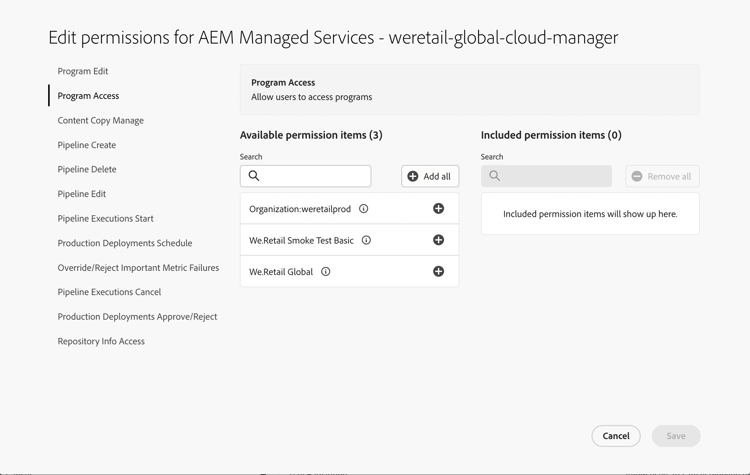Select the Program Edit permission tab
The width and height of the screenshot is (750, 475).
click(83, 71)
